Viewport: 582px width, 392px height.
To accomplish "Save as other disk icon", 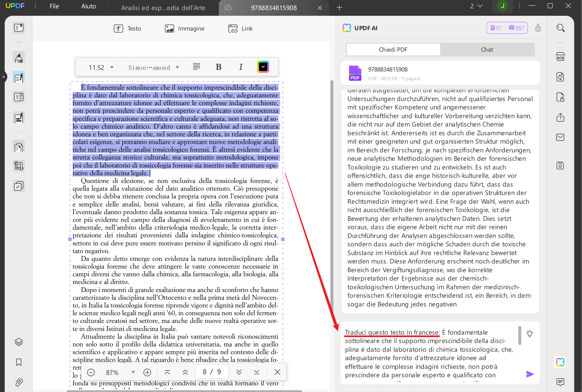I will point(560,165).
